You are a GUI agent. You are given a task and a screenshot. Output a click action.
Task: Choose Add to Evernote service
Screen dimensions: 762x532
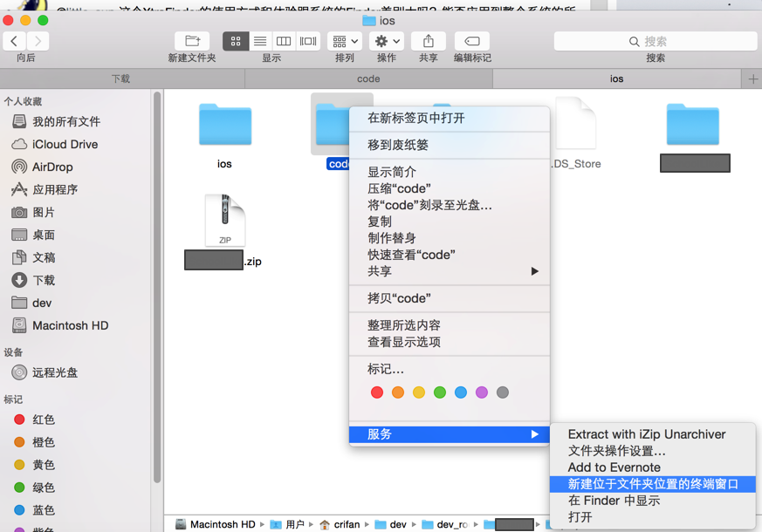[x=653, y=467]
